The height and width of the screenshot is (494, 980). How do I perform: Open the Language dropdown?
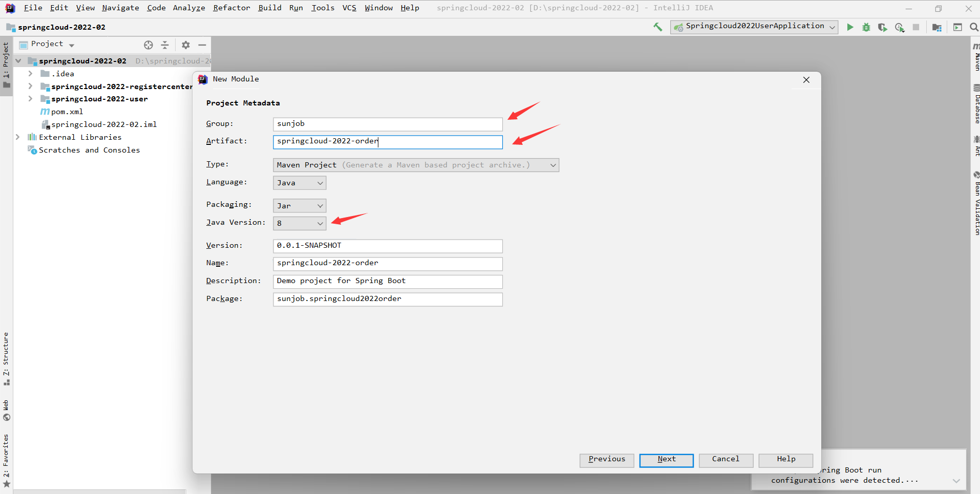tap(300, 183)
